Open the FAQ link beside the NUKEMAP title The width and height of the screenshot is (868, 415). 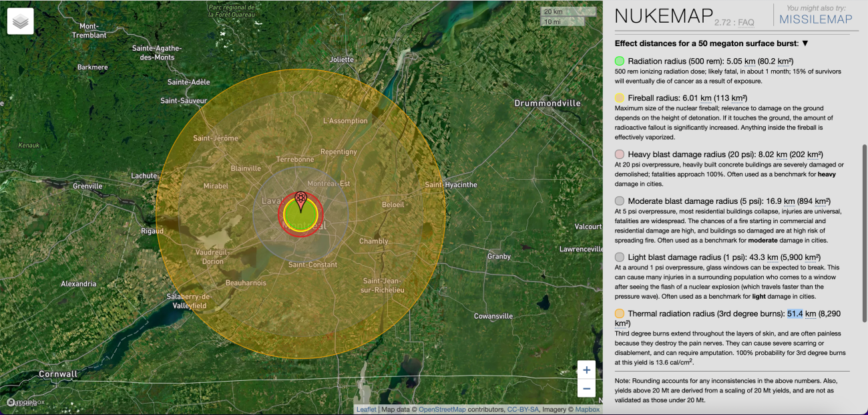pos(746,23)
